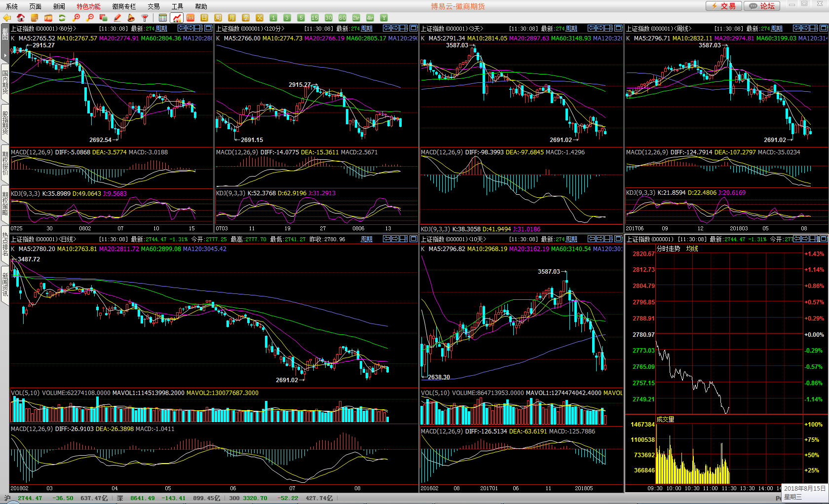Select the 5-minute period button

pyautogui.click(x=301, y=18)
